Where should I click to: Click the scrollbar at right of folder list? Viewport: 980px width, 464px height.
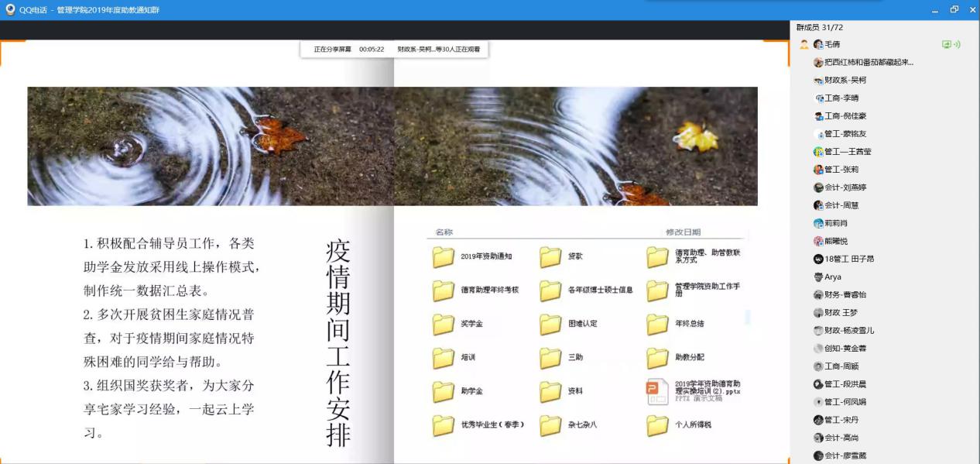pos(747,317)
